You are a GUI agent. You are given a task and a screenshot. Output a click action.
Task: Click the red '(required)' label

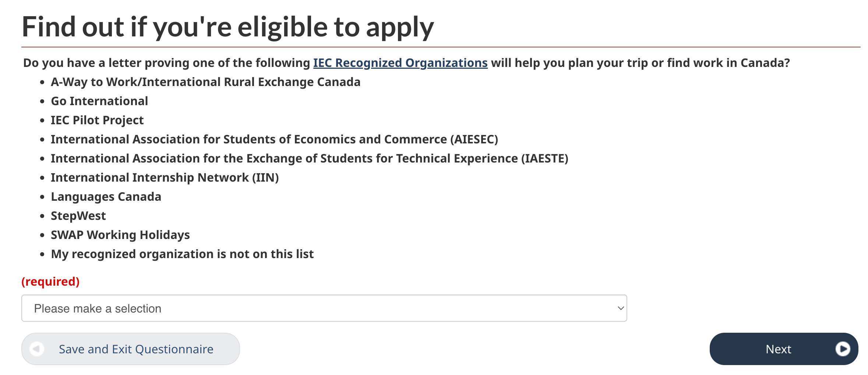(x=50, y=282)
